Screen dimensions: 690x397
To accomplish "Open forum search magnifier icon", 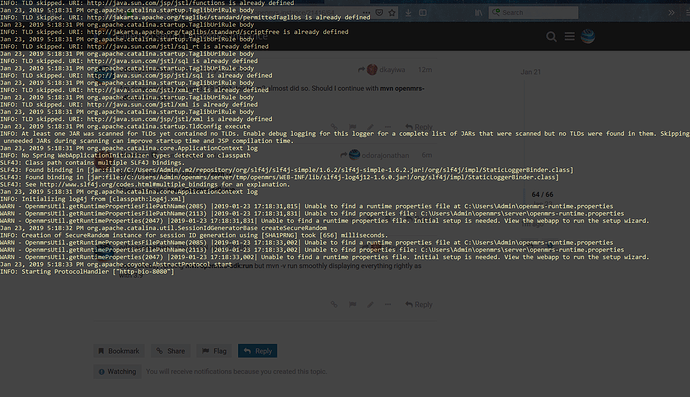I will [x=551, y=37].
